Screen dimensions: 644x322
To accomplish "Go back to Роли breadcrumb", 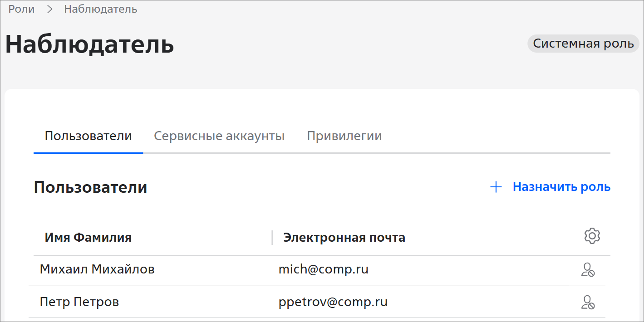I will tap(21, 9).
